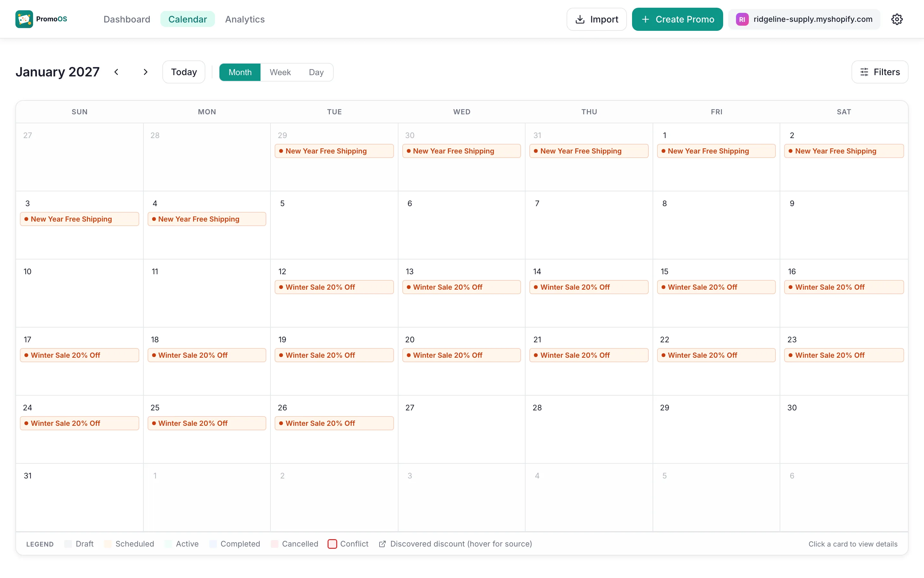
Task: Open the settings gear icon
Action: (x=896, y=19)
